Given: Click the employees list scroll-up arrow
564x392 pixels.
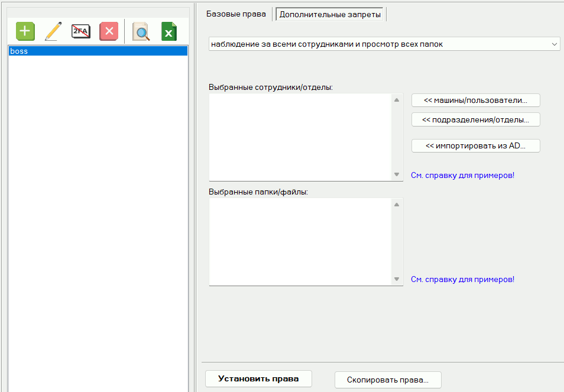Looking at the screenshot, I should coord(397,101).
